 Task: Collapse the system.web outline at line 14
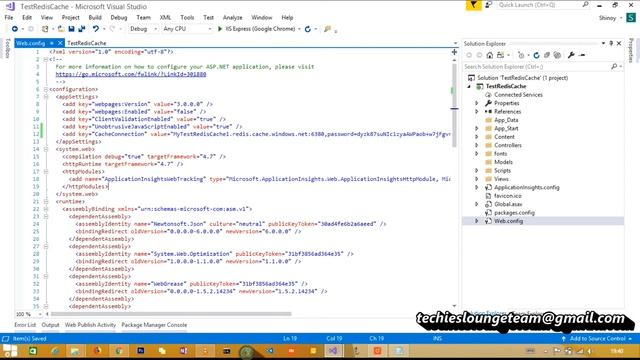click(x=46, y=149)
